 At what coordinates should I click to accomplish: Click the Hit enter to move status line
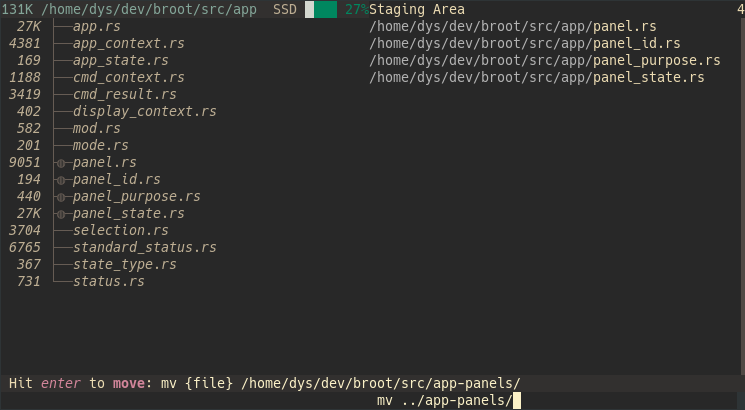click(265, 383)
